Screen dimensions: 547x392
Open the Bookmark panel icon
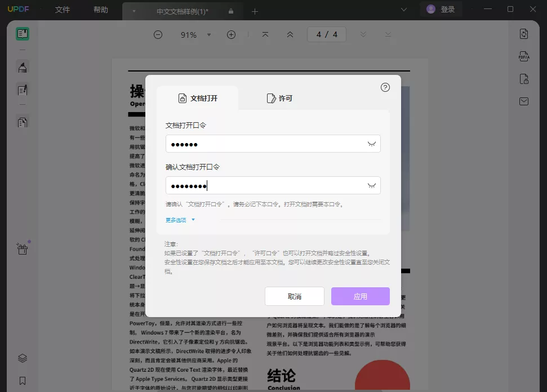(x=23, y=381)
